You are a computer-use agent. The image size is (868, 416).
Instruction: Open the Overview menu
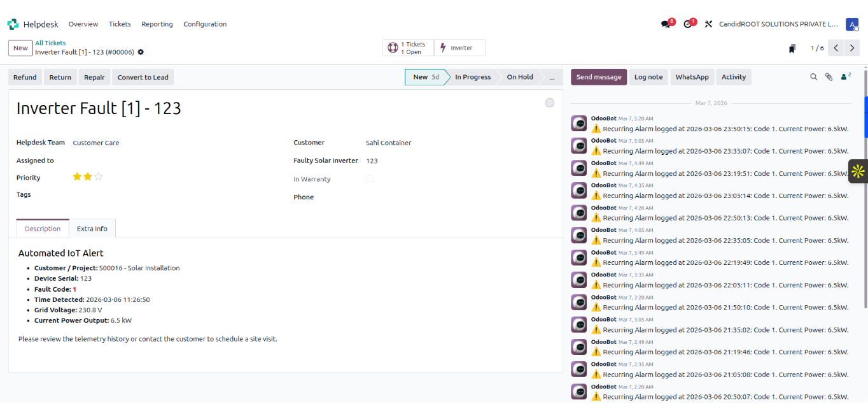tap(83, 24)
